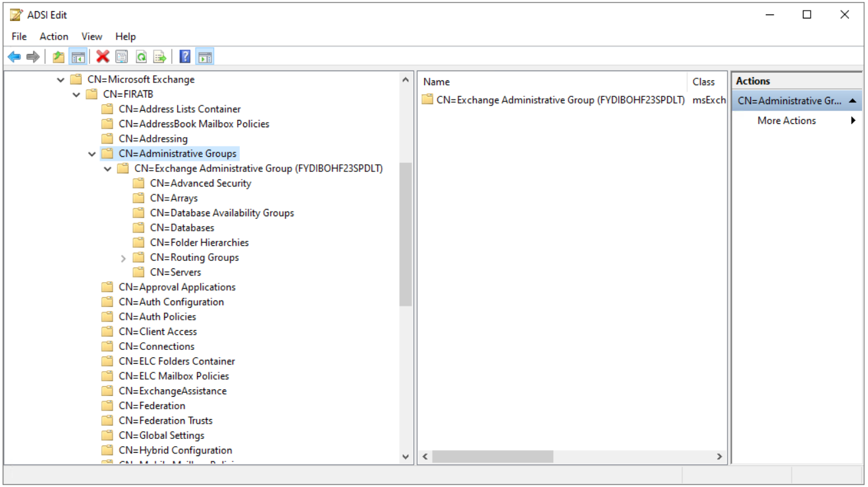Open the Help menu
This screenshot has width=868, height=487.
click(125, 36)
